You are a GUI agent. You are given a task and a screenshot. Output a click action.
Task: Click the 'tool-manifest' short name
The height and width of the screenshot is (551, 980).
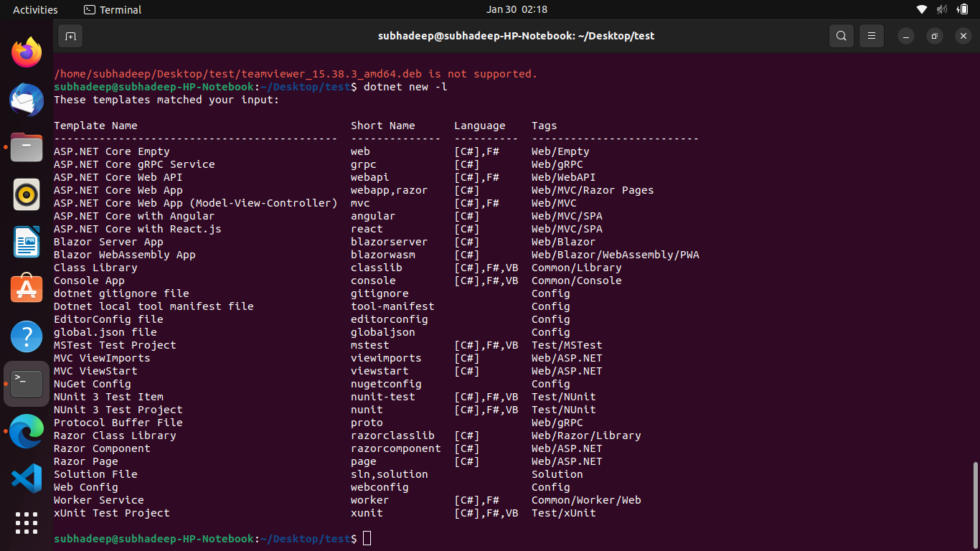tap(392, 306)
